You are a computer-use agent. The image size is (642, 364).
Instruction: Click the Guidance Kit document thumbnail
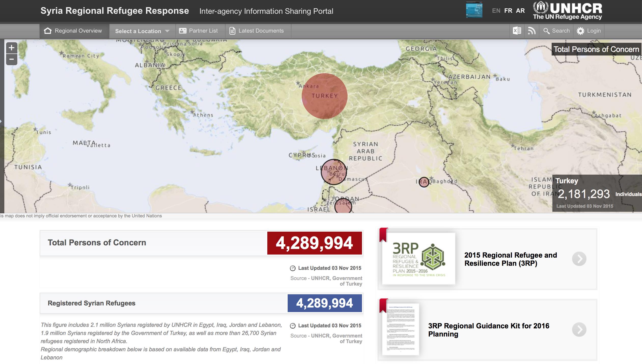401,329
